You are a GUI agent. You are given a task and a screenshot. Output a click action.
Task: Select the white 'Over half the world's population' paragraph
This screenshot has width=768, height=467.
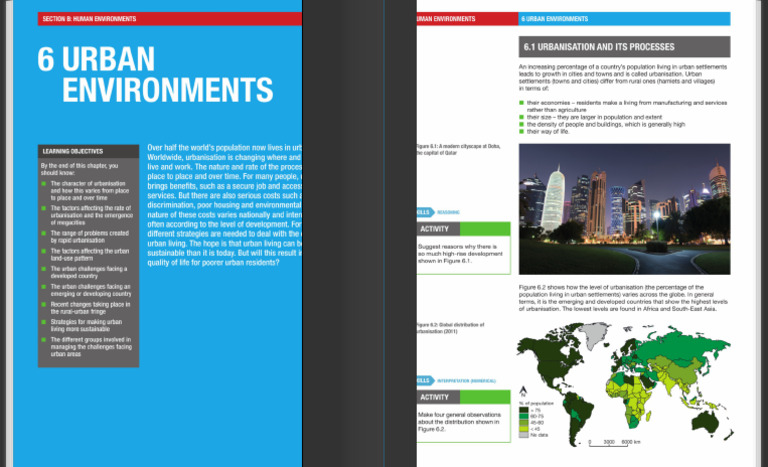pos(224,205)
